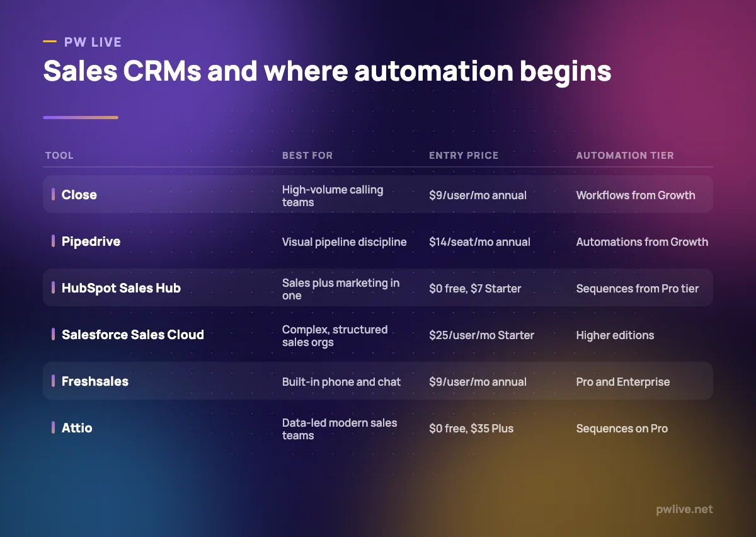Image resolution: width=756 pixels, height=537 pixels.
Task: Select the Freshsales tool name
Action: tap(95, 381)
